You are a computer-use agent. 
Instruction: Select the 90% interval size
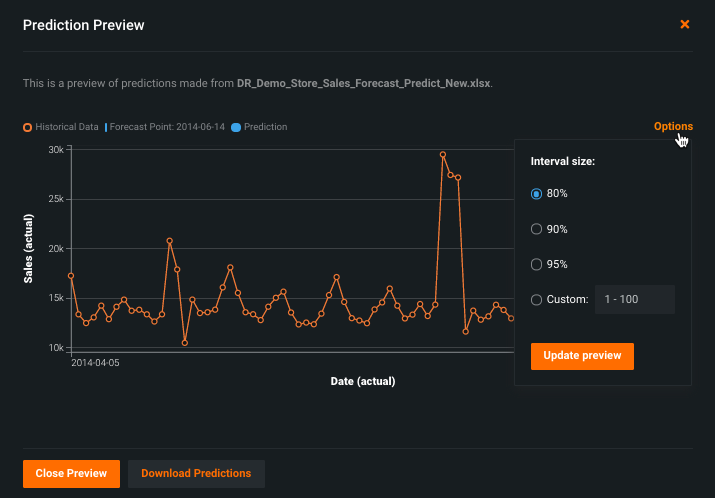coord(537,229)
